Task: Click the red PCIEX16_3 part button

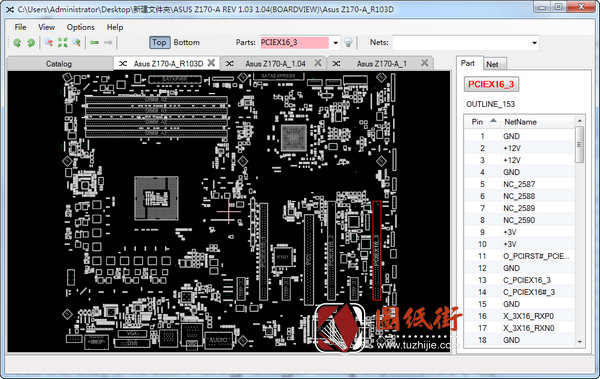Action: click(x=491, y=84)
